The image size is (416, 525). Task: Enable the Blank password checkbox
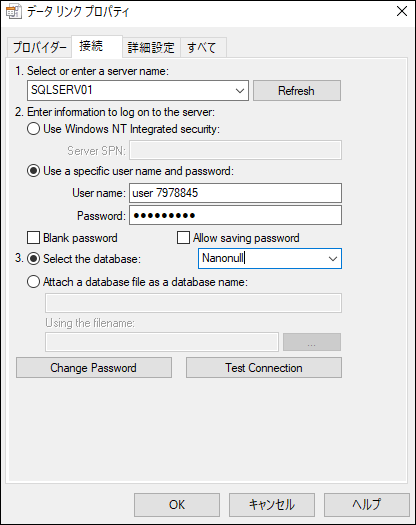click(33, 238)
